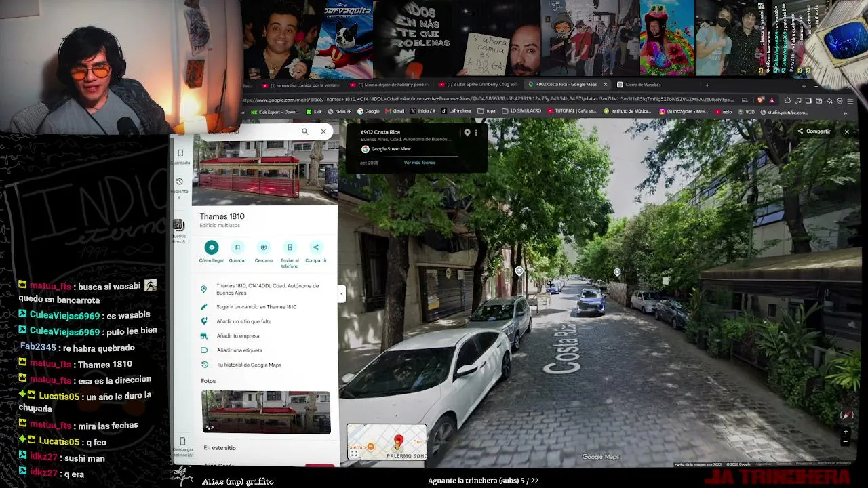Screen dimensions: 868x488
Task: Click the minimap showing Palermo Soho
Action: (387, 442)
